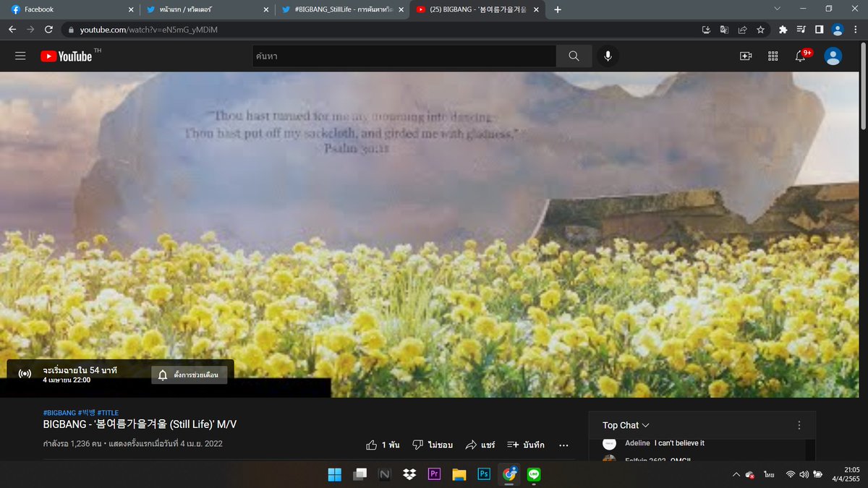Switch to the Facebook tab
The height and width of the screenshot is (488, 868).
point(71,9)
